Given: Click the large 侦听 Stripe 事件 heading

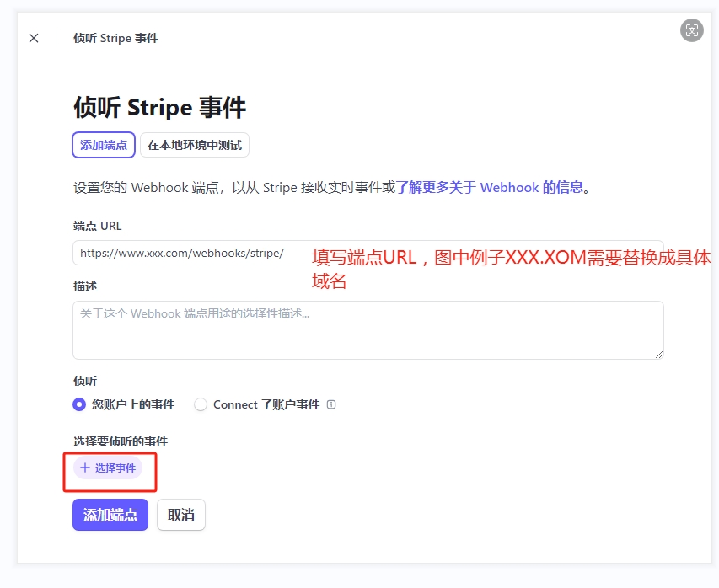Looking at the screenshot, I should click(x=159, y=108).
